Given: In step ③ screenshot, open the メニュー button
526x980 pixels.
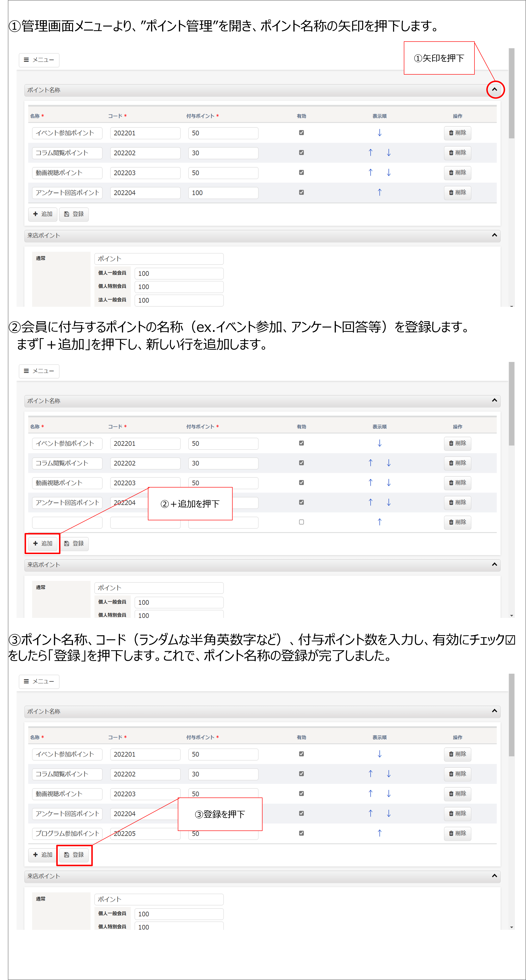Looking at the screenshot, I should (39, 681).
